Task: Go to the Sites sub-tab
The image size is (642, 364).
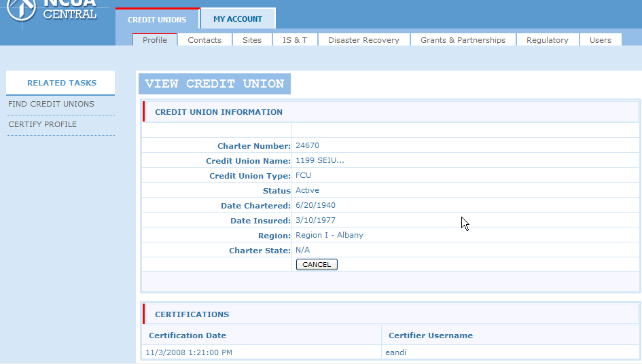Action: click(252, 40)
